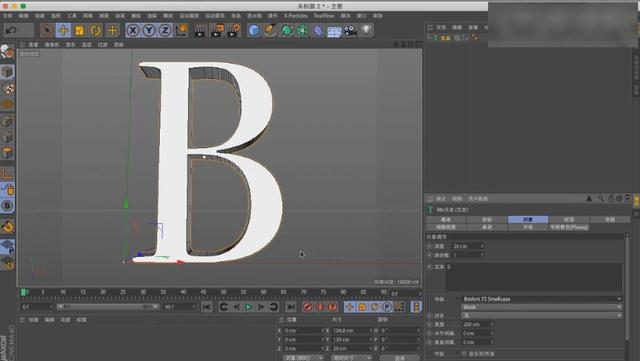Switch to Polygons mode

click(x=7, y=153)
